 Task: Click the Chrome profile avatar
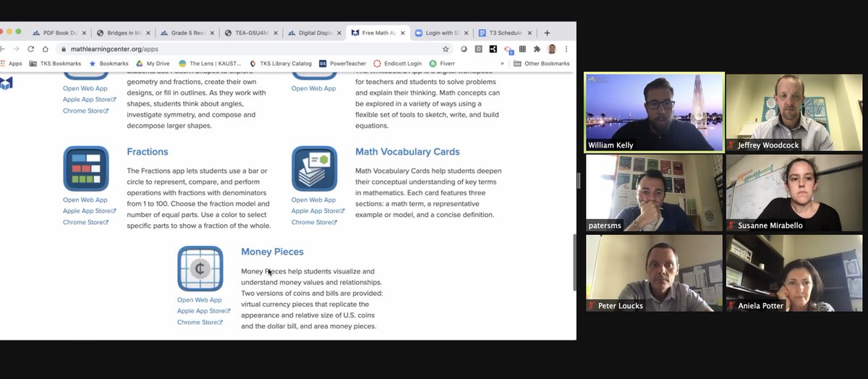(552, 49)
